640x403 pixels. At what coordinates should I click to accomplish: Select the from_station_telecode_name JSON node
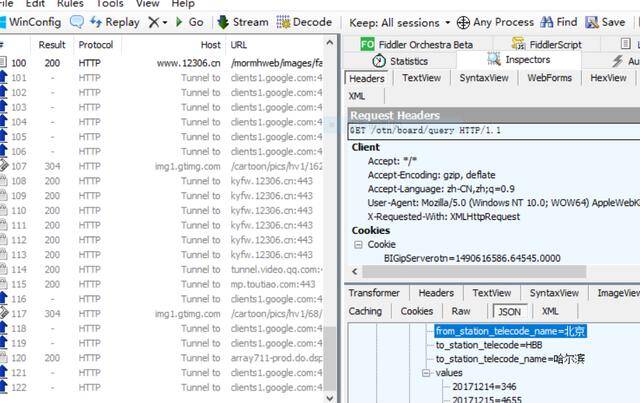[510, 331]
